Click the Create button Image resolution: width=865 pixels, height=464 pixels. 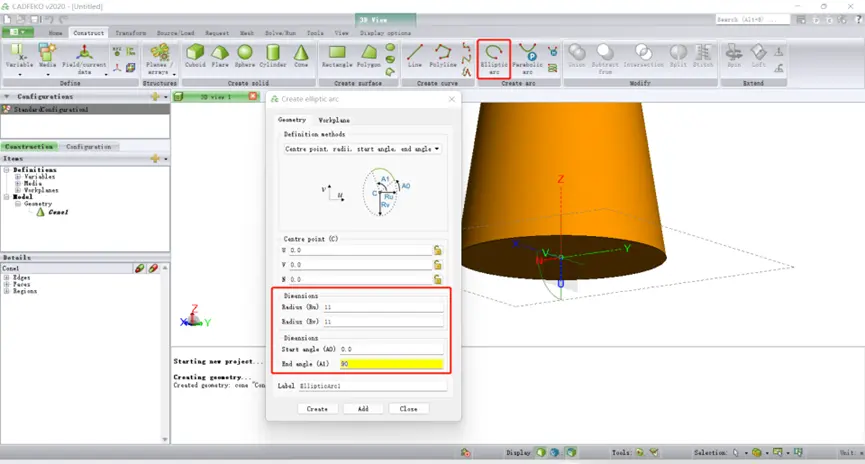317,409
